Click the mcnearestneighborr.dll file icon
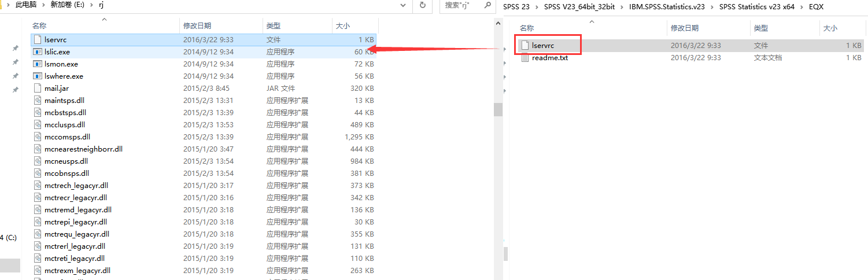Image resolution: width=868 pixels, height=280 pixels. click(37, 149)
